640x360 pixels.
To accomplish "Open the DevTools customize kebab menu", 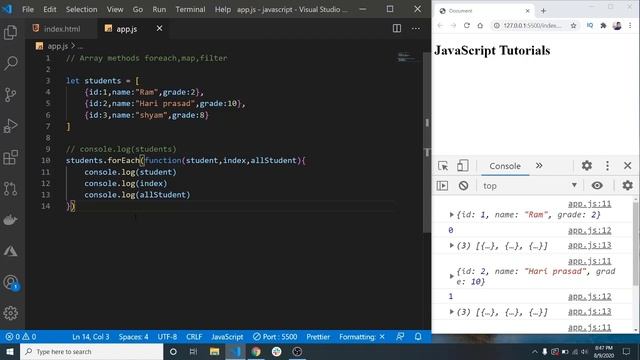I will (607, 165).
